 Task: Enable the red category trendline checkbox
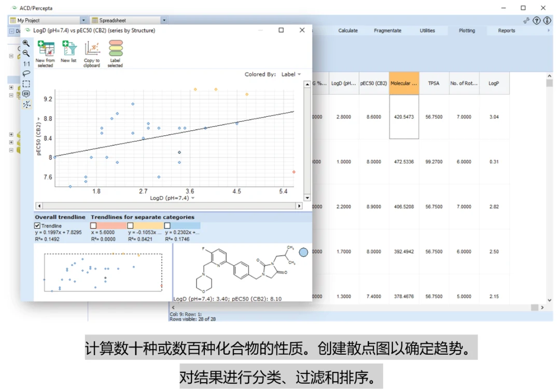pos(93,226)
